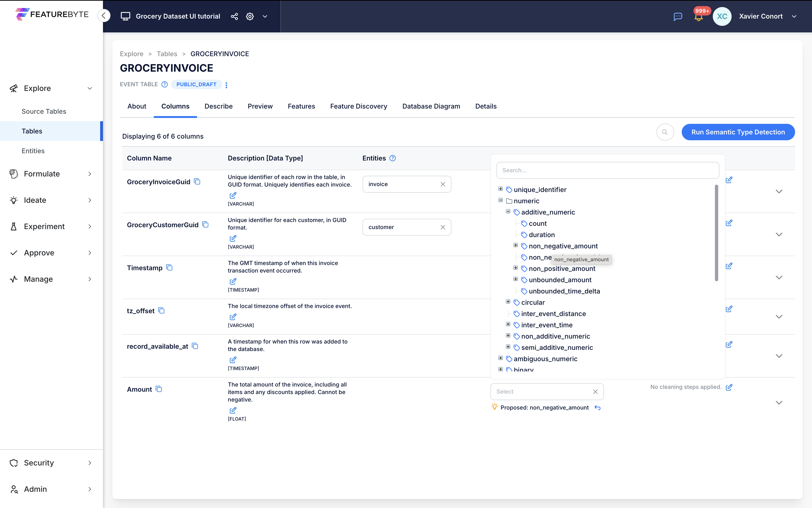This screenshot has height=508, width=812.
Task: Switch to the About tab
Action: tap(137, 106)
